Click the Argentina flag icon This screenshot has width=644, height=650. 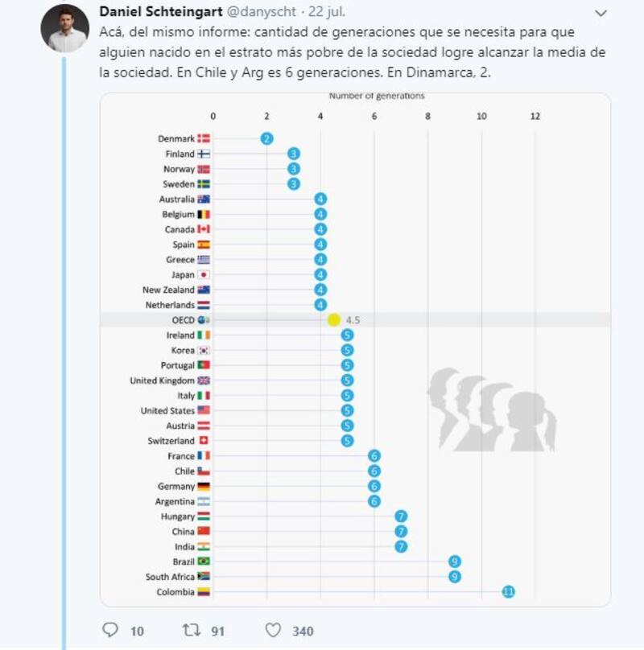(x=204, y=501)
